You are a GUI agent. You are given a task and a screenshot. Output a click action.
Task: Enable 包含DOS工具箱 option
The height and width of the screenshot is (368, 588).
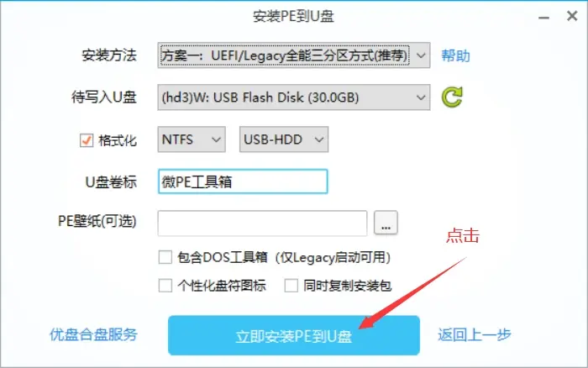165,257
